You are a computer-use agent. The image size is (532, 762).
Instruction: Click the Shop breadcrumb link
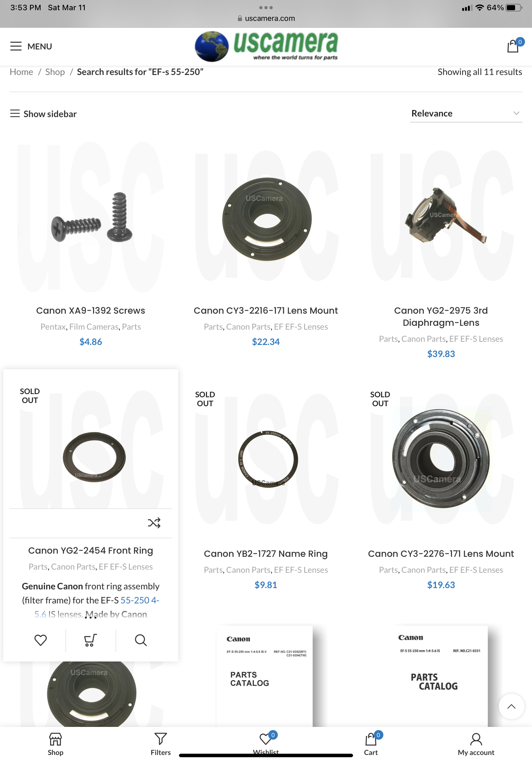click(55, 72)
